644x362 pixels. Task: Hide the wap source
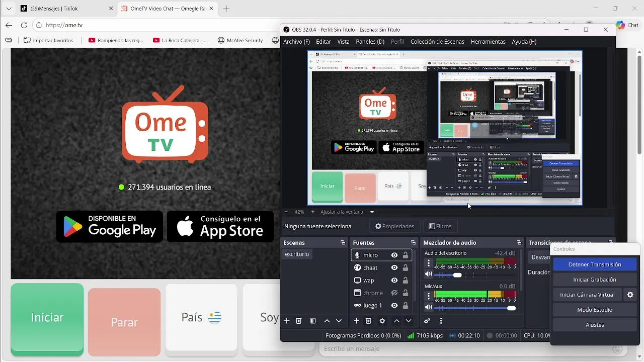(x=394, y=281)
